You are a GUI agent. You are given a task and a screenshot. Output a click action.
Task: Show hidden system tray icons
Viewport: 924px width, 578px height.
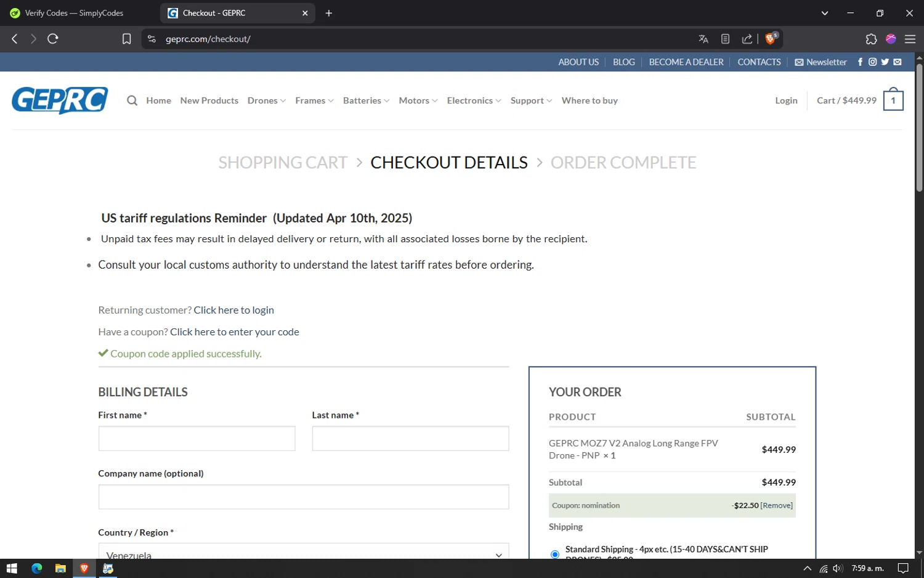pos(807,568)
